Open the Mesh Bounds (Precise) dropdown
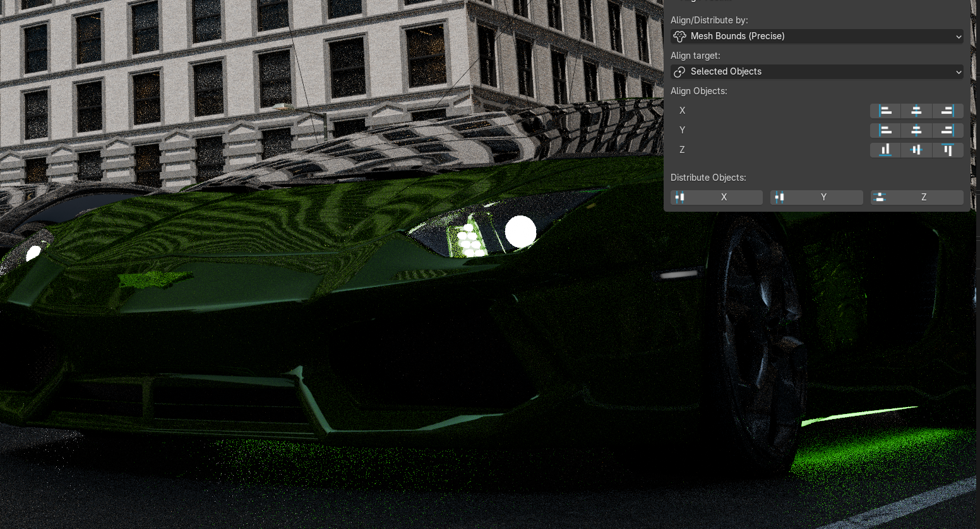This screenshot has height=529, width=980. coord(816,37)
